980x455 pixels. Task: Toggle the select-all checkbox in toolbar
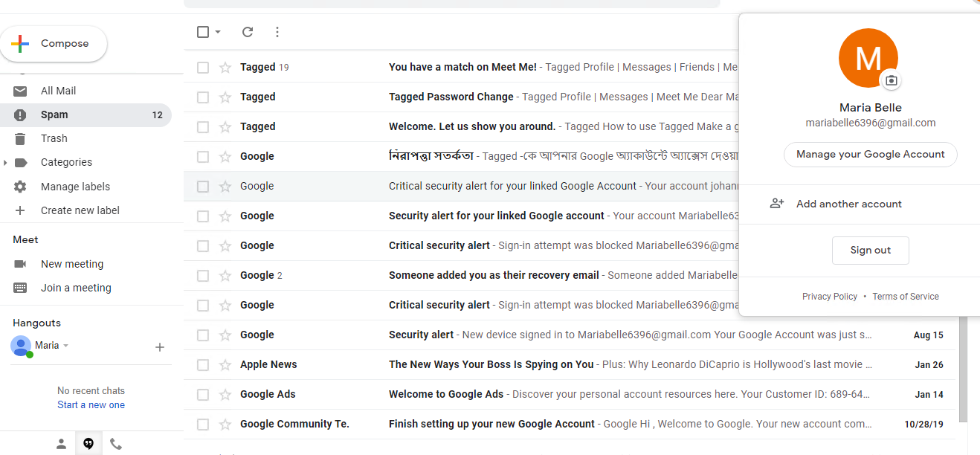tap(203, 32)
